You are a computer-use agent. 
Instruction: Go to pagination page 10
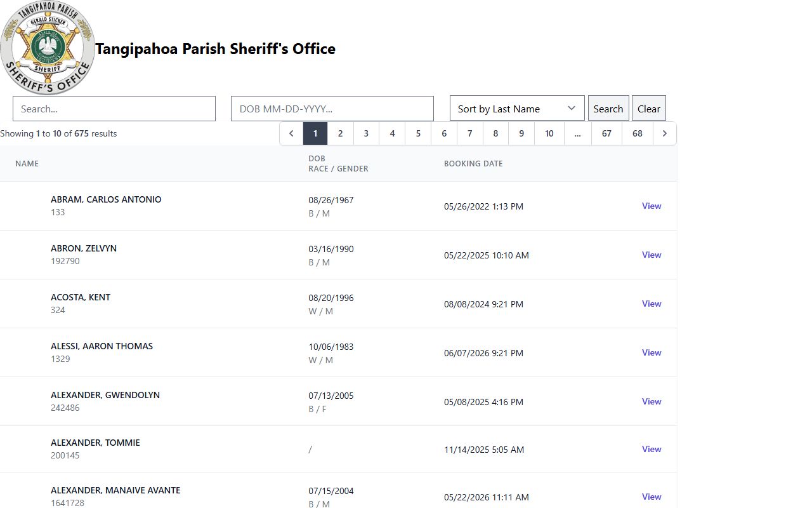[549, 133]
